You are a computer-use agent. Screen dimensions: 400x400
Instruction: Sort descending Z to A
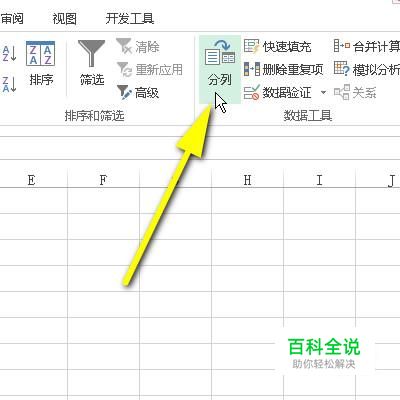click(x=9, y=84)
